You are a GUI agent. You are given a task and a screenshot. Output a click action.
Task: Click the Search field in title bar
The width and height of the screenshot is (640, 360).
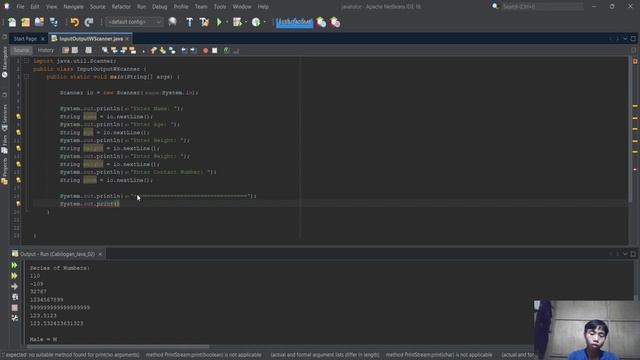click(542, 7)
